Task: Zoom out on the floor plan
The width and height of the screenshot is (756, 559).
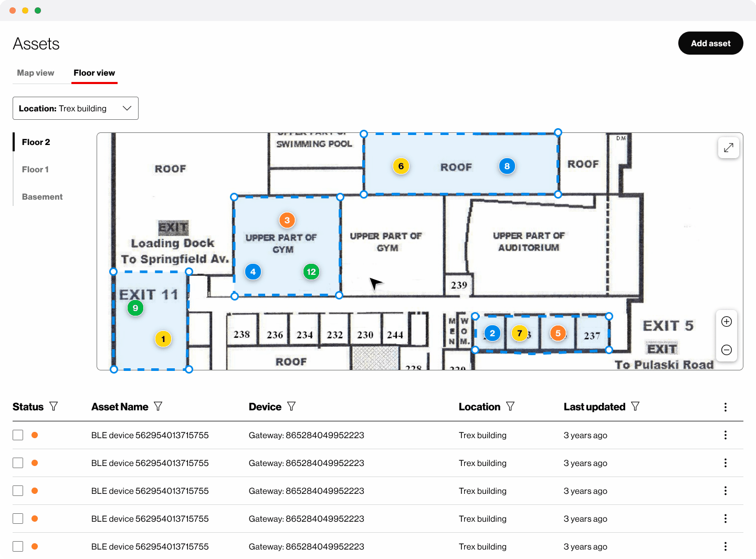Action: tap(727, 350)
